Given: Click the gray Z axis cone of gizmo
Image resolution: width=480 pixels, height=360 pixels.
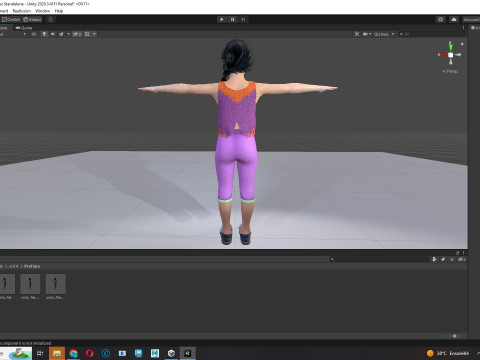Looking at the screenshot, I should (458, 55).
